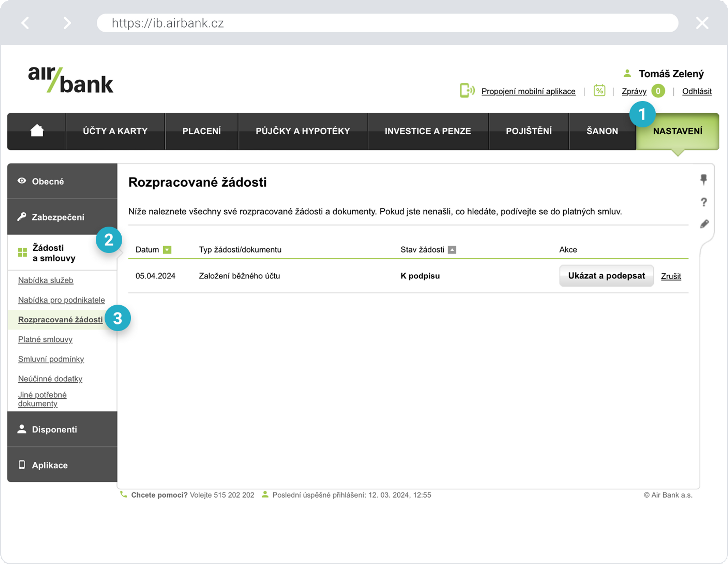The width and height of the screenshot is (728, 564).
Task: Sort by Stav žádosti arrow
Action: click(x=452, y=250)
